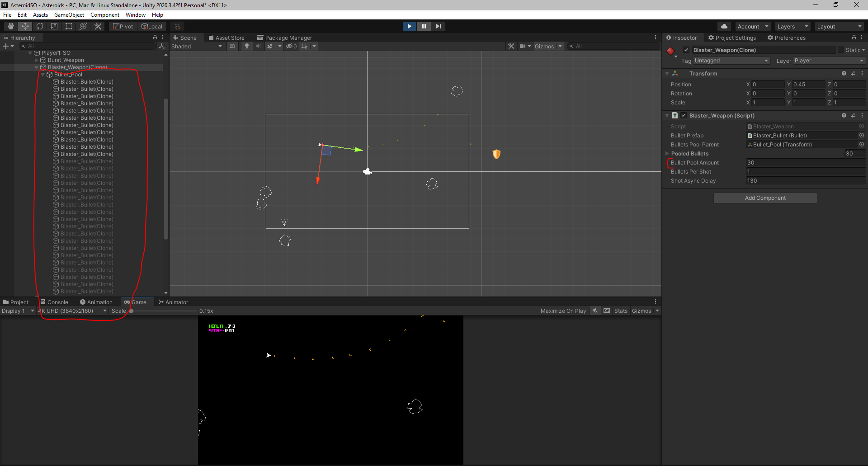Click the Step frame button
Image resolution: width=868 pixels, height=466 pixels.
click(438, 26)
